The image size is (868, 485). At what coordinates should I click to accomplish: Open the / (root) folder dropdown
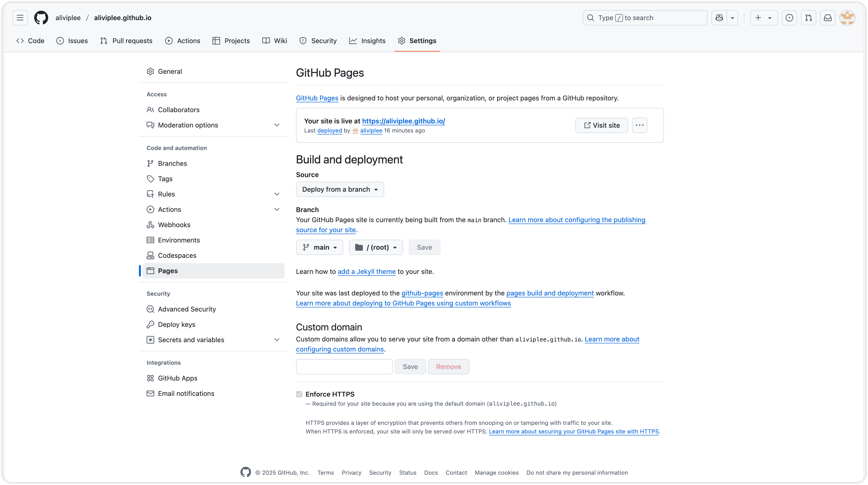(x=376, y=247)
